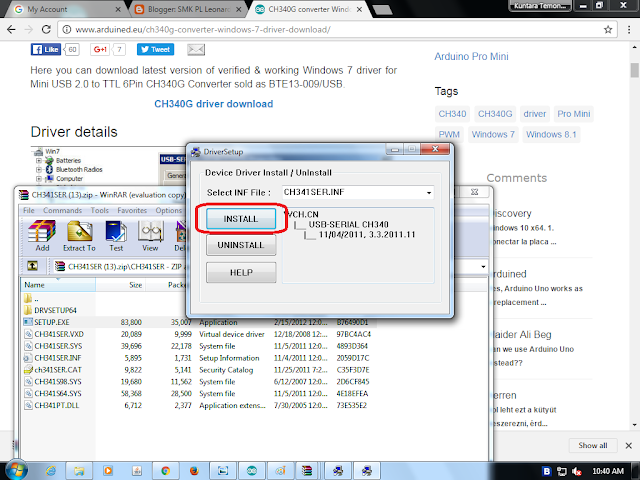Open the Options menu in WinRAR
Image resolution: width=640 pixels, height=480 pixels.
tap(169, 210)
